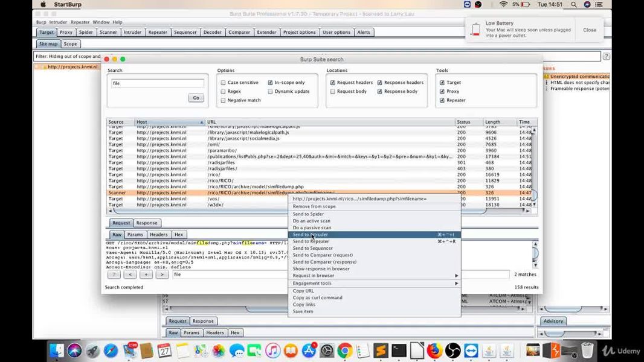This screenshot has width=644, height=362.
Task: Launch Firefox from the dock
Action: pos(434,351)
